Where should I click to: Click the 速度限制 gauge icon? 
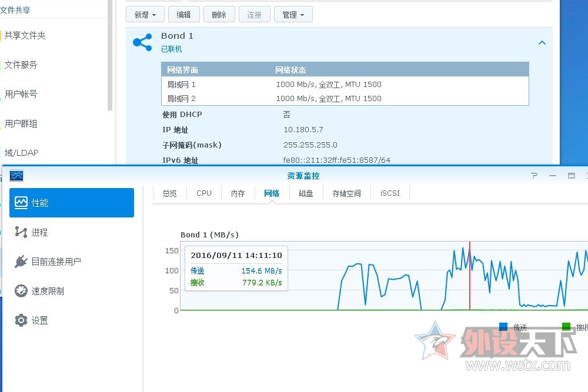click(x=21, y=291)
